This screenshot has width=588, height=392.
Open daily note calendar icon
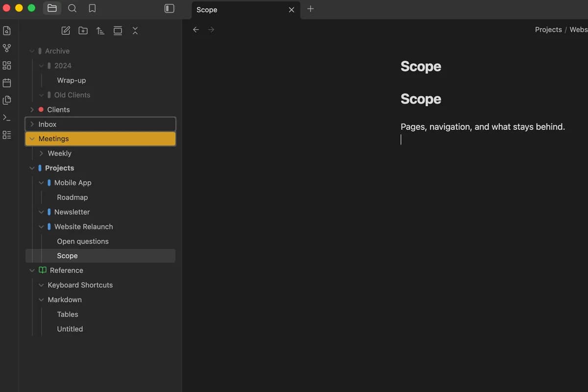pyautogui.click(x=7, y=83)
